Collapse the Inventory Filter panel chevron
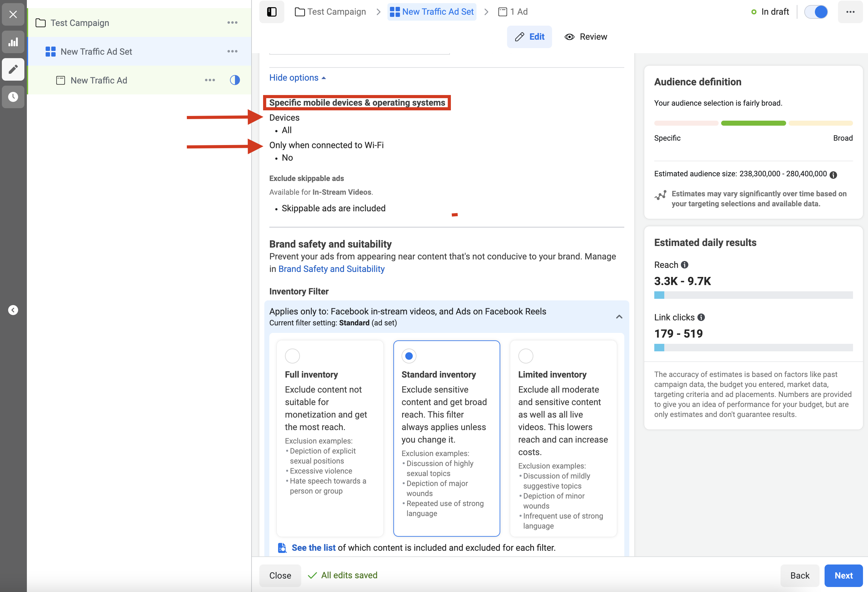This screenshot has width=868, height=592. click(619, 317)
